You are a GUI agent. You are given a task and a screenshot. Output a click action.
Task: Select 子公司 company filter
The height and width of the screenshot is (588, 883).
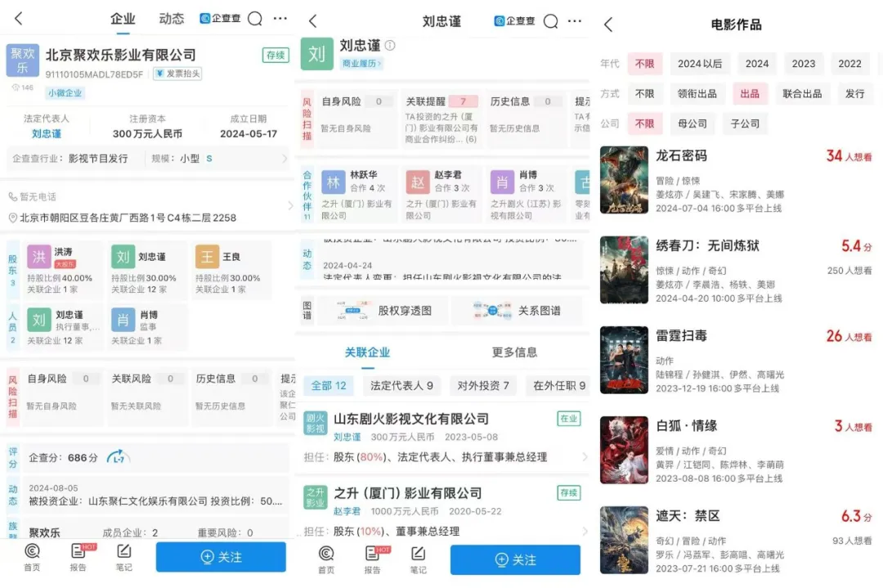pyautogui.click(x=745, y=123)
